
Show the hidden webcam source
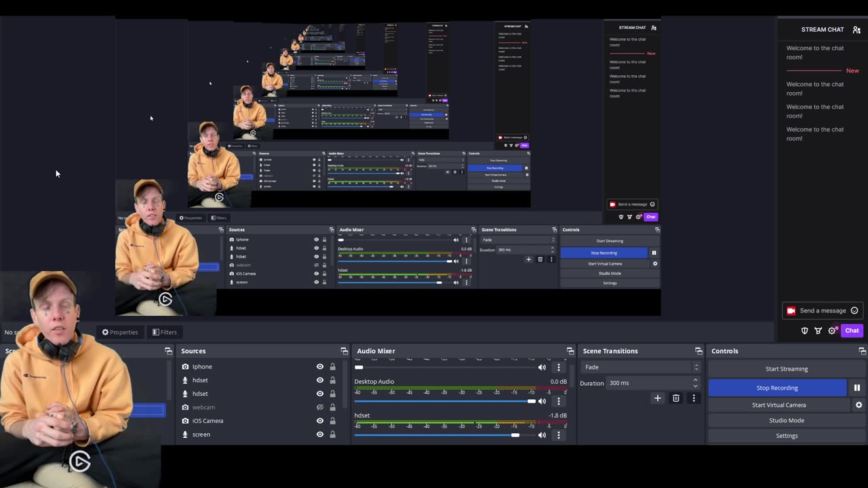[x=320, y=407]
